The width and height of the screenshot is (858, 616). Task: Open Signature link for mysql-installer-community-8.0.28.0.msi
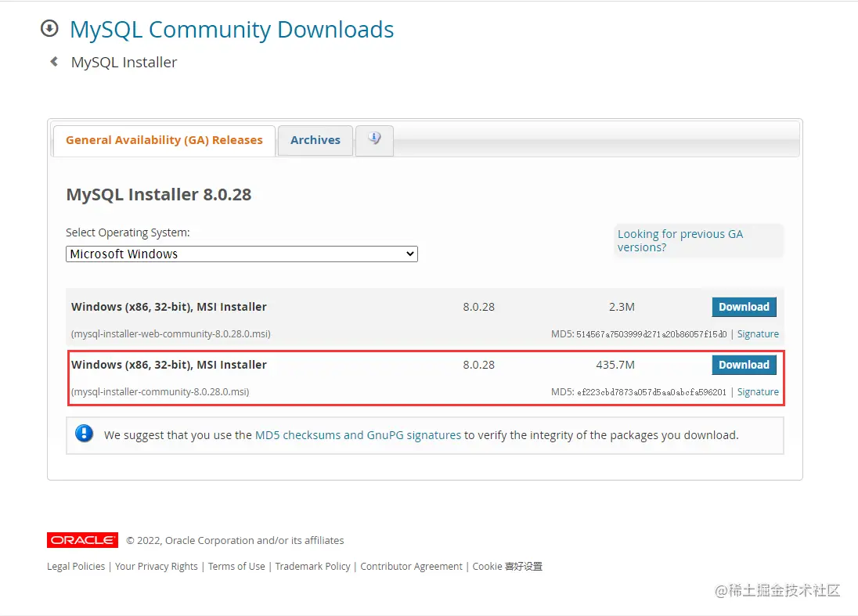(x=758, y=391)
